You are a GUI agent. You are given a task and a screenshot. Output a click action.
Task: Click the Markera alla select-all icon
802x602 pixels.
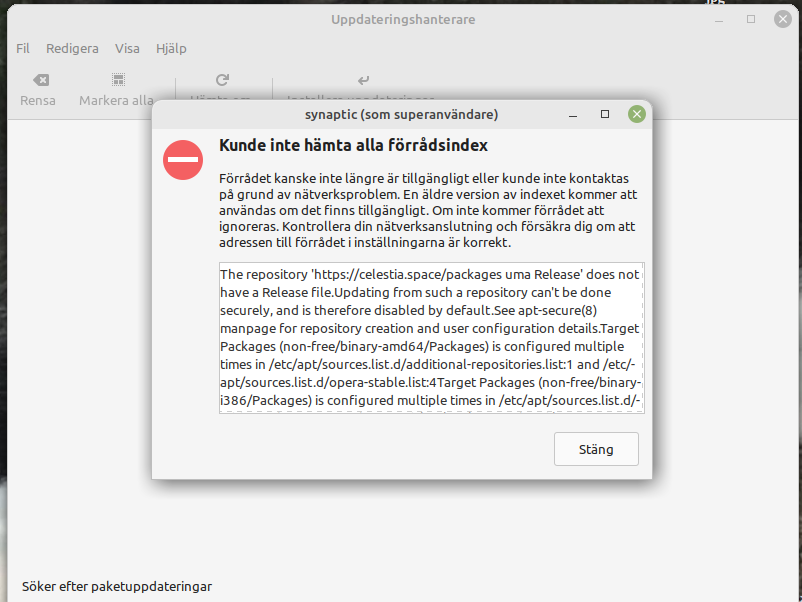(118, 80)
